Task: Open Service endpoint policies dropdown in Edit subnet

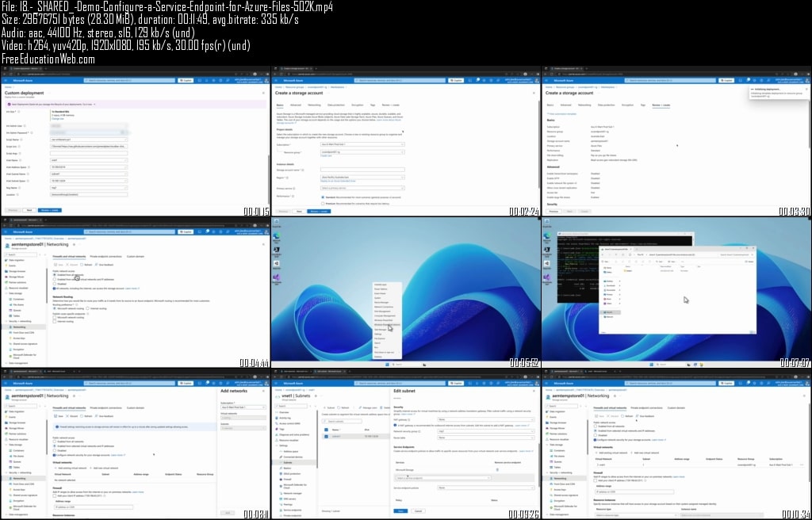Action: pyautogui.click(x=485, y=487)
